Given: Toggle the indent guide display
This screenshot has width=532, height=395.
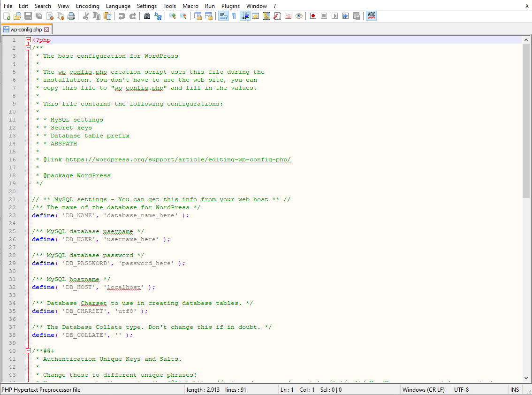Looking at the screenshot, I should coord(244,15).
